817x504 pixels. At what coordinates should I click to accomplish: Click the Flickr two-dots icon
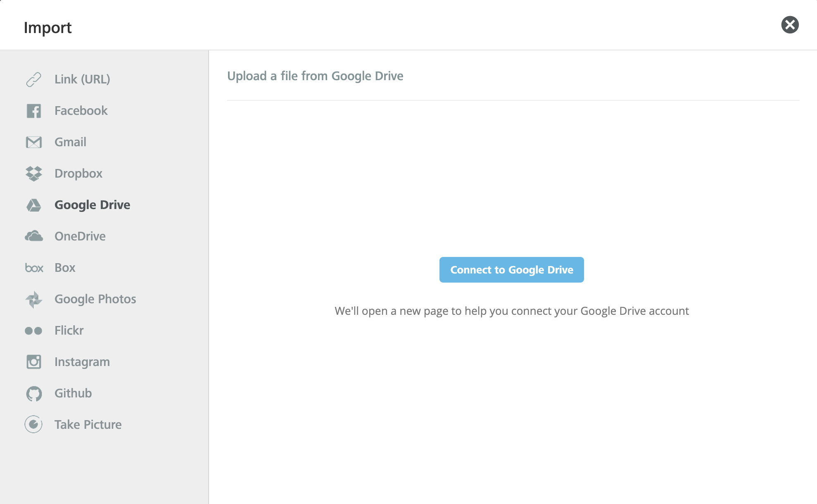[33, 330]
